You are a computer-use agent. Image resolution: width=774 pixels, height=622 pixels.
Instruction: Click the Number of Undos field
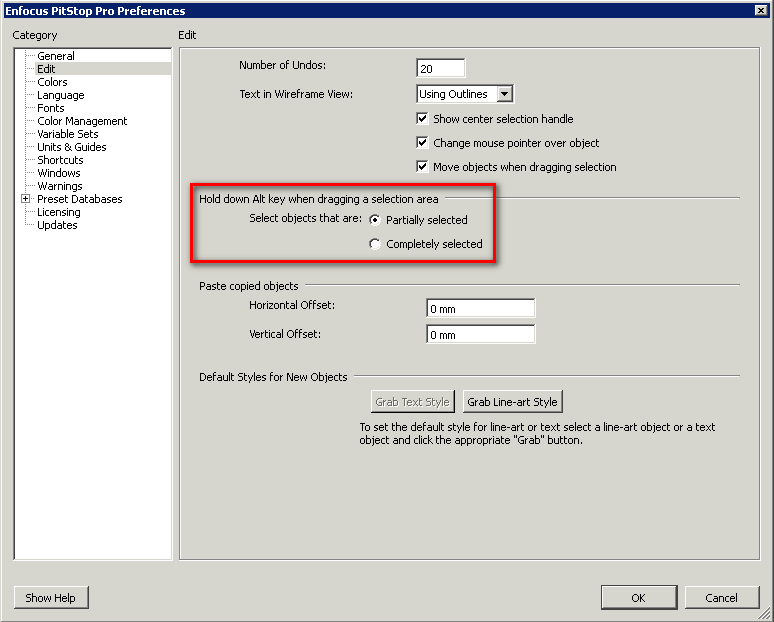[440, 68]
